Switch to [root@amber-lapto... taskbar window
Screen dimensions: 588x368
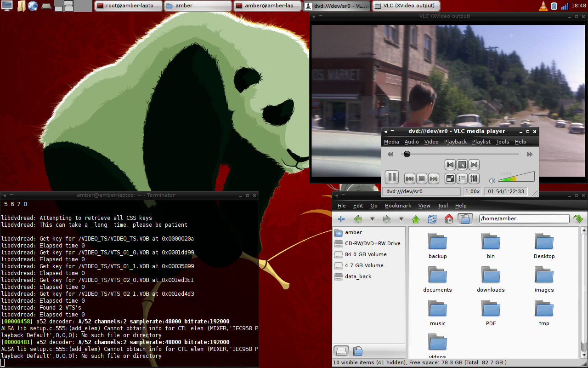pos(128,6)
